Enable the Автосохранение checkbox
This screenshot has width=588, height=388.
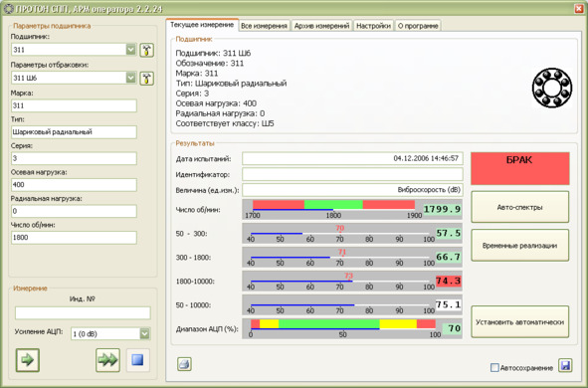(494, 368)
